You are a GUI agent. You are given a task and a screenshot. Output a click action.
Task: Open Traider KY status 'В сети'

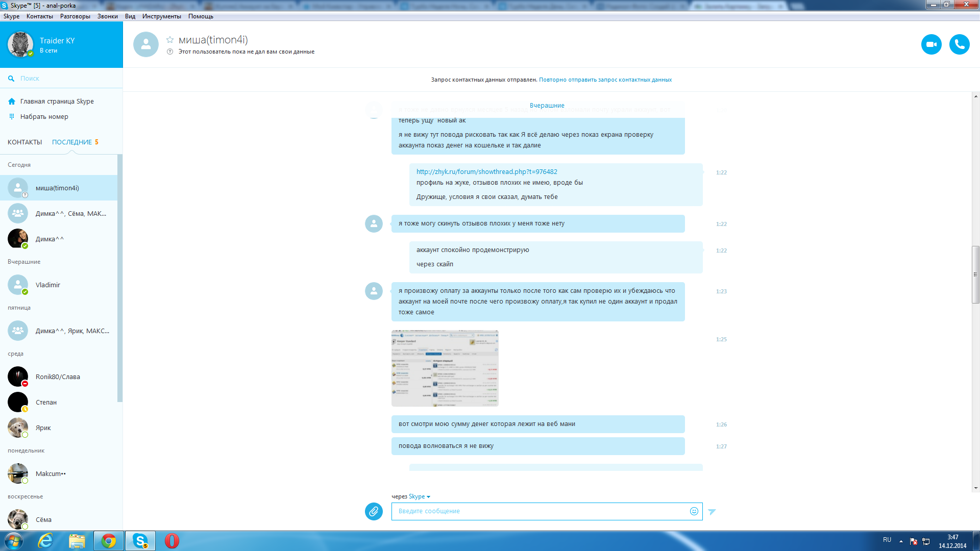click(48, 51)
